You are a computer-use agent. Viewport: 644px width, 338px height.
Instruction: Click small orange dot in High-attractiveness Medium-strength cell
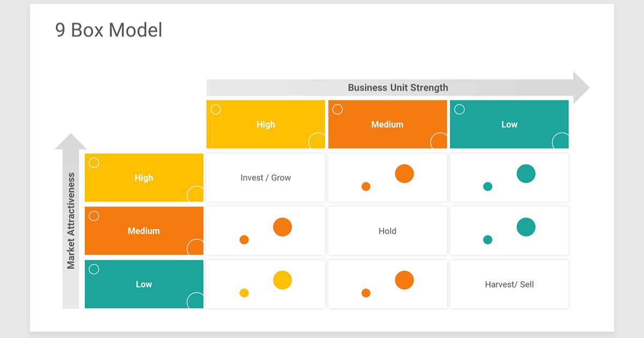[366, 187]
